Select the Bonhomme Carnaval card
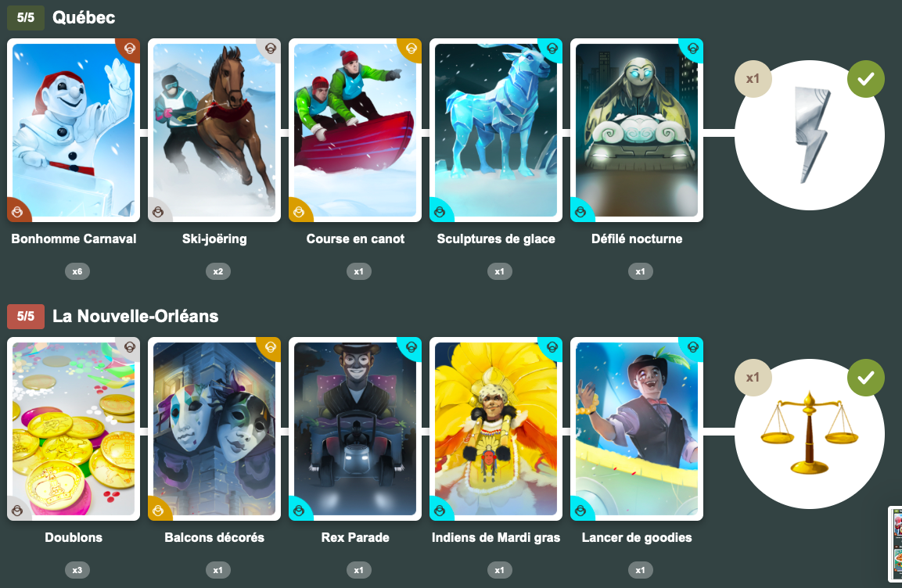Viewport: 902px width, 588px height. [x=74, y=131]
